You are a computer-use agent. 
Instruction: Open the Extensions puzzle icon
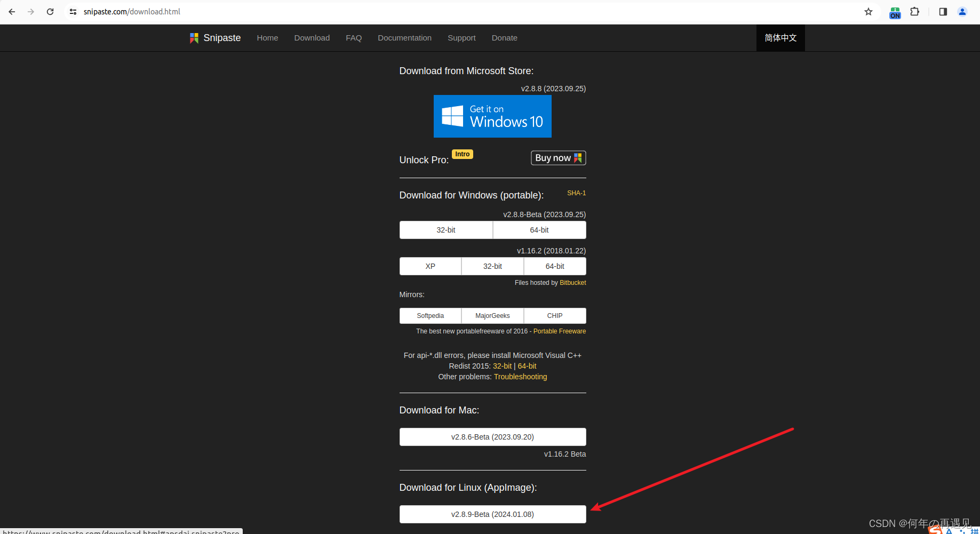pyautogui.click(x=915, y=12)
